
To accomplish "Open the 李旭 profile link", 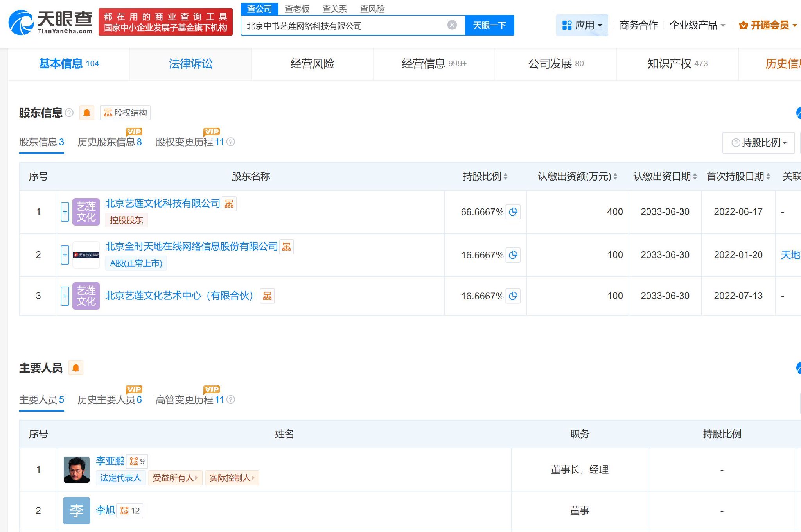I will click(105, 510).
